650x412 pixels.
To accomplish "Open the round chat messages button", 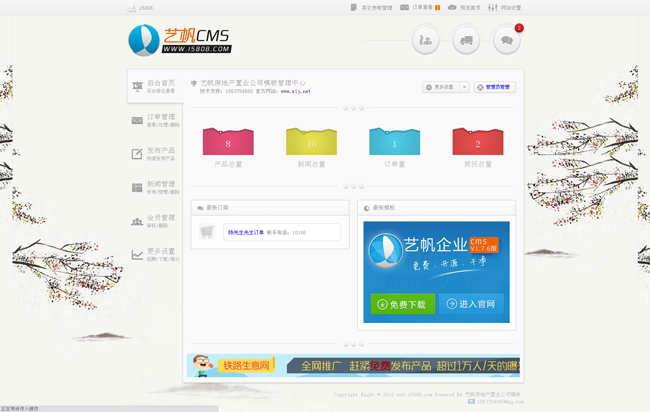I will (x=507, y=40).
